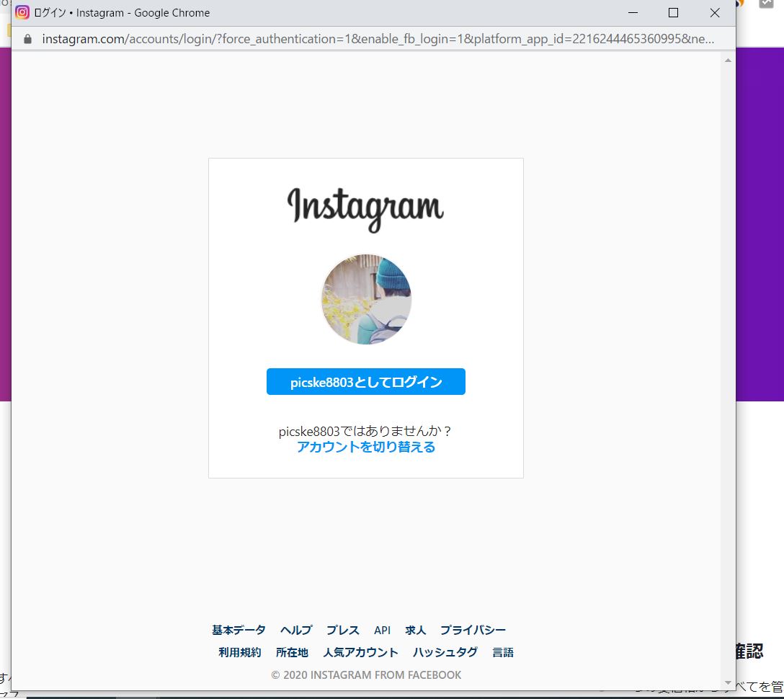Click the © 2020 INSTAGRAM FROM FACEBOOK text
Viewport: 784px width, 699px height.
(x=366, y=675)
